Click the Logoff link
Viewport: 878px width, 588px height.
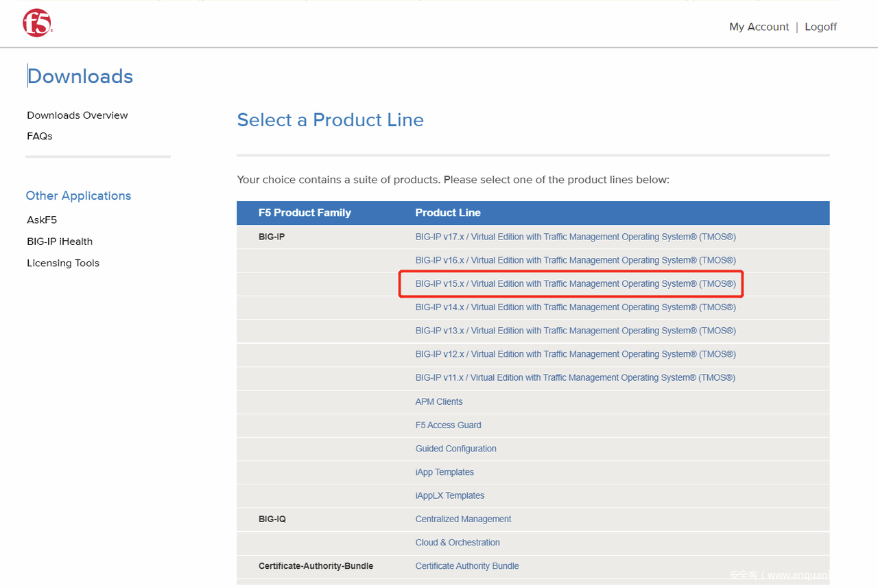click(820, 27)
